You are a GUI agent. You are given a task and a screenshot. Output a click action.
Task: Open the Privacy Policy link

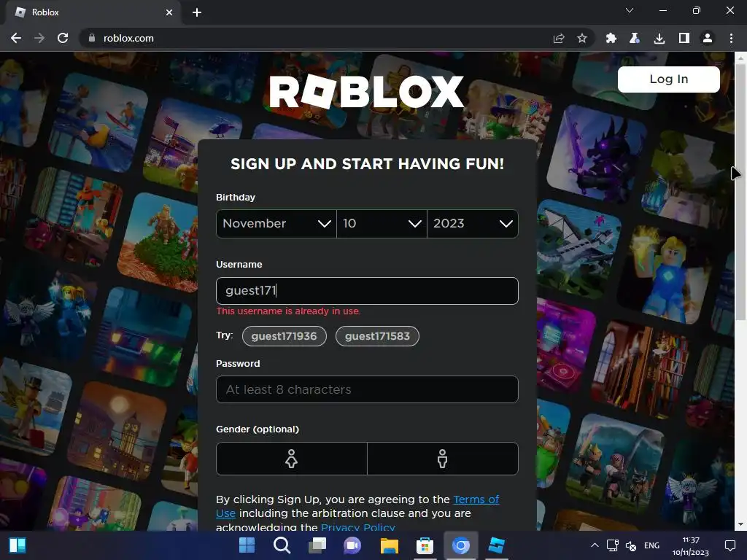coord(357,526)
